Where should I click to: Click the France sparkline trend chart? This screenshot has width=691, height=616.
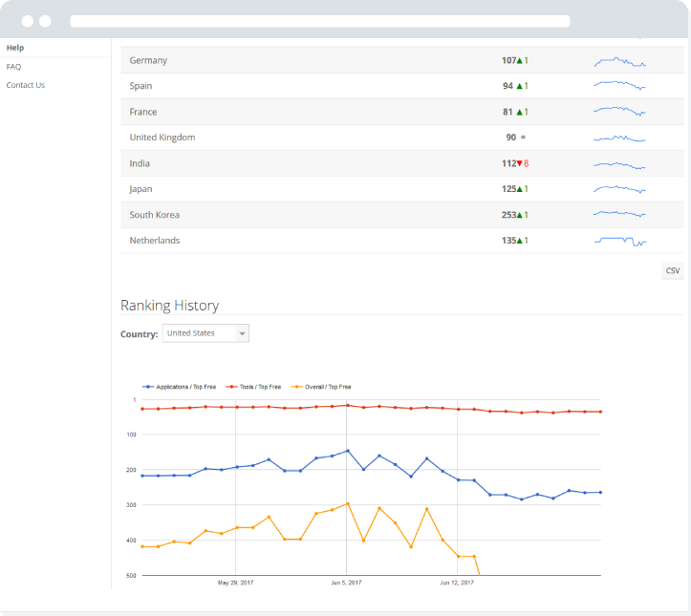(619, 111)
